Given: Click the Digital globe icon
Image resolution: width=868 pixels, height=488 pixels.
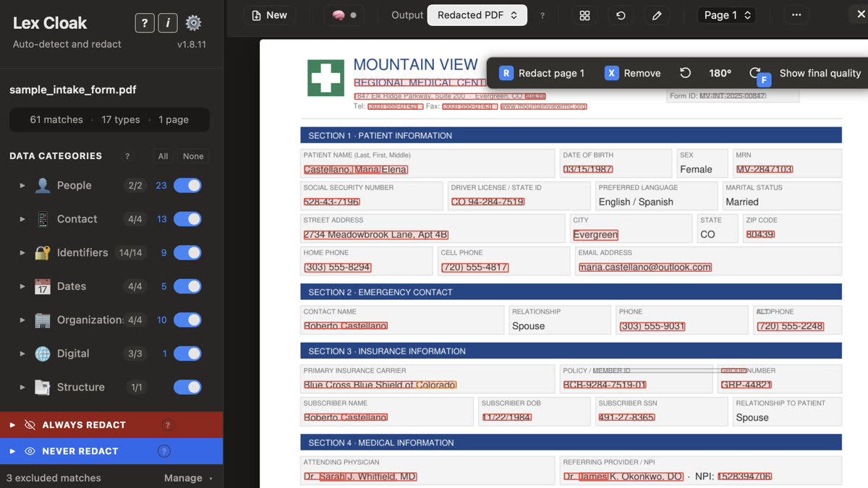Looking at the screenshot, I should [x=43, y=354].
